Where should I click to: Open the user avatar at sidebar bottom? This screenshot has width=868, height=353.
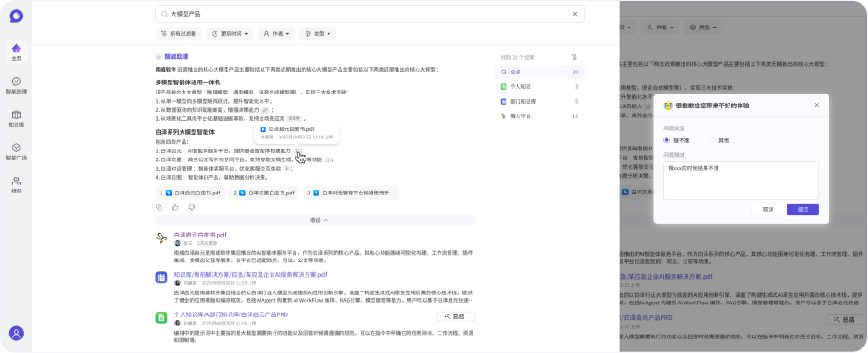(16, 334)
